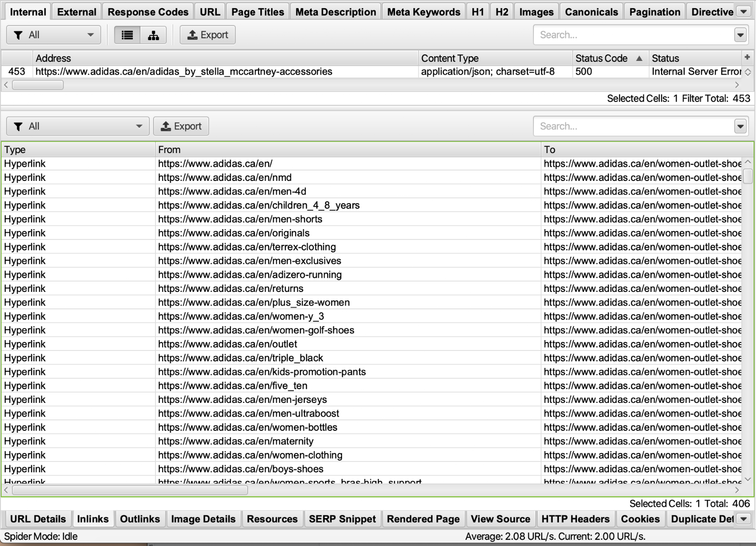Select the application/json content type cell
The image size is (756, 546).
pos(495,72)
